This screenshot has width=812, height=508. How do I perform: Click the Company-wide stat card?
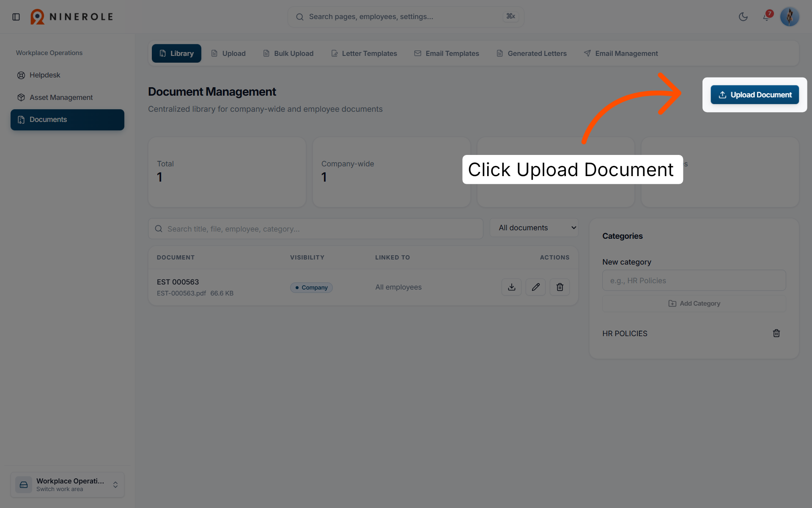pyautogui.click(x=391, y=172)
